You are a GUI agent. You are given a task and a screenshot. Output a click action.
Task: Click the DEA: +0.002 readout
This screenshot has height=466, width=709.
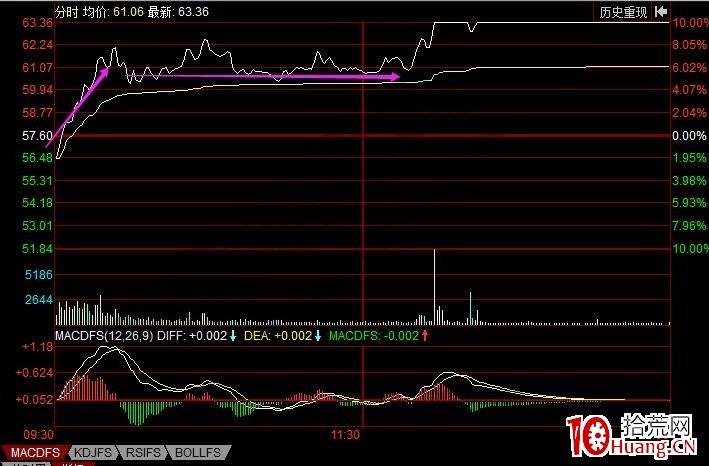(x=278, y=336)
